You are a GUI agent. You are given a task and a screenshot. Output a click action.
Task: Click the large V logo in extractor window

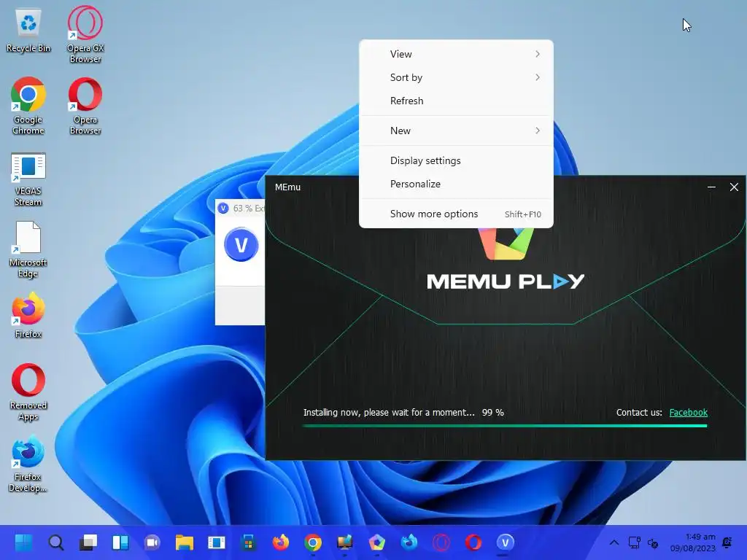tap(241, 245)
